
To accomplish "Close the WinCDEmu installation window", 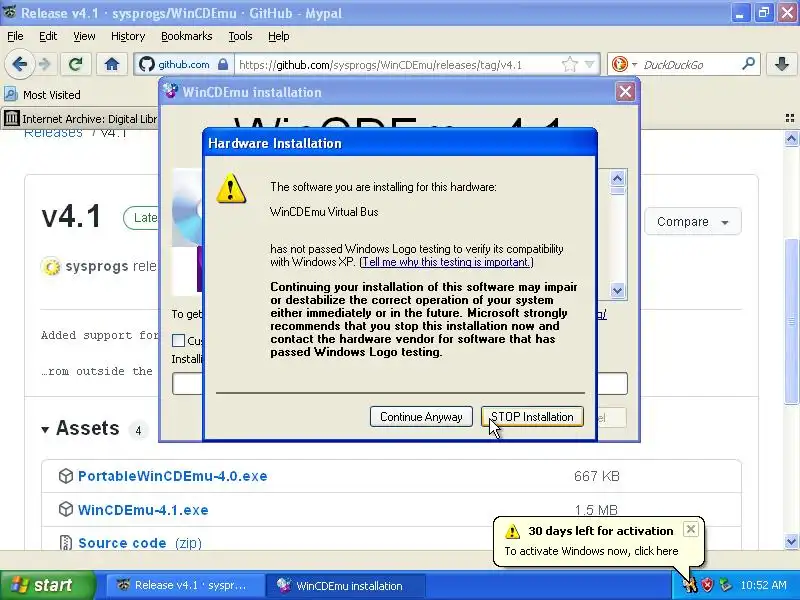I will tap(625, 92).
